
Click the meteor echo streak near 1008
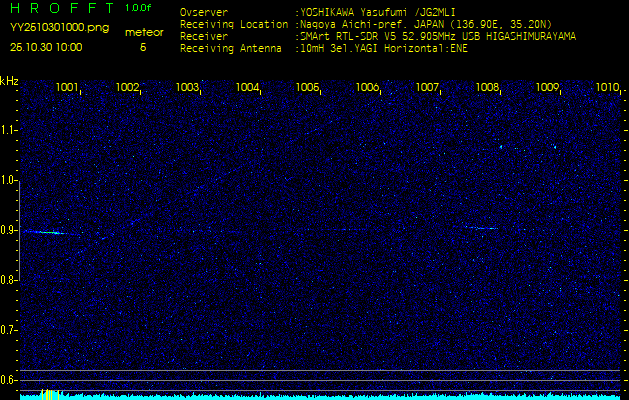pos(481,228)
